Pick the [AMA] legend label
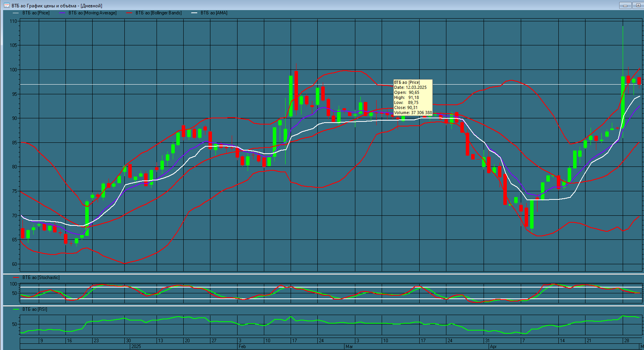 point(214,13)
